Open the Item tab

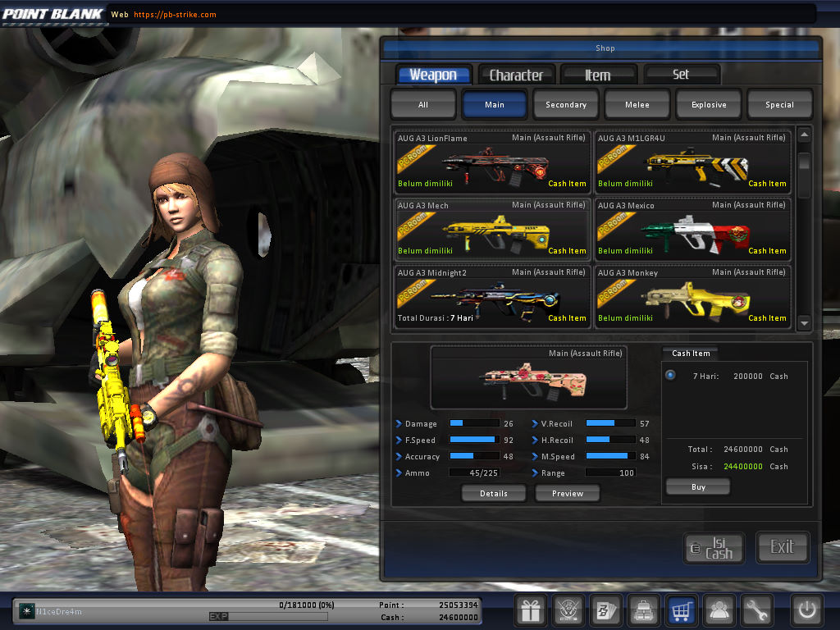[598, 75]
